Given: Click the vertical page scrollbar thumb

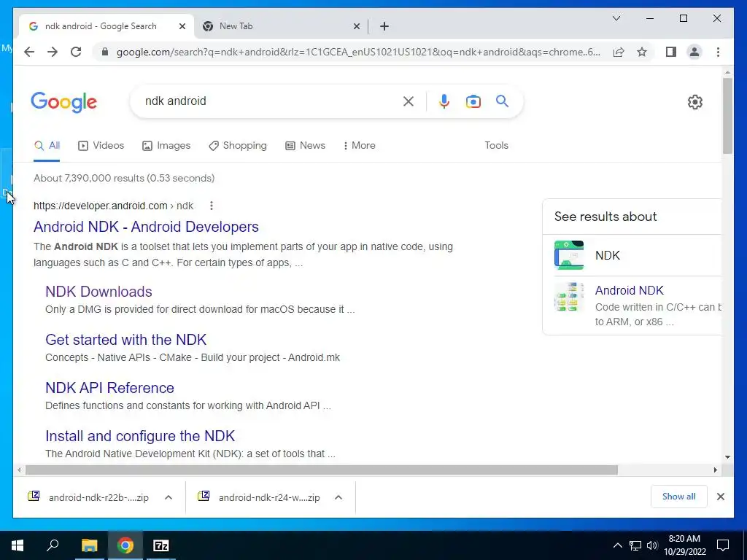Looking at the screenshot, I should pyautogui.click(x=727, y=116).
